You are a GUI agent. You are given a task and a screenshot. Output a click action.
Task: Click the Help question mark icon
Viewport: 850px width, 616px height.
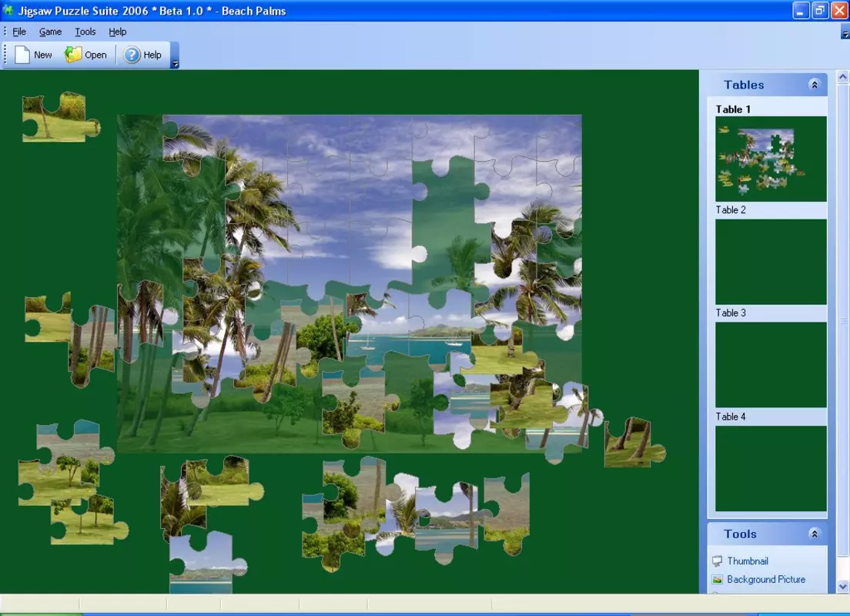point(132,55)
